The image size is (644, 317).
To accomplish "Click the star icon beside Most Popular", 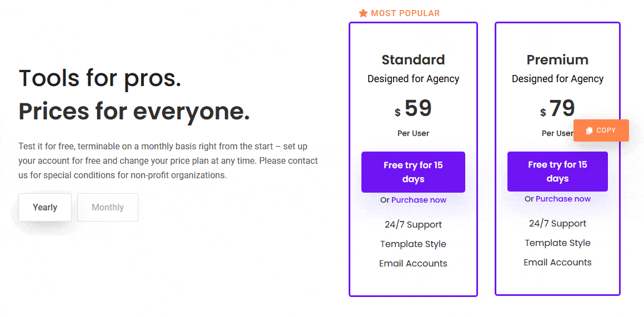I will [x=363, y=13].
